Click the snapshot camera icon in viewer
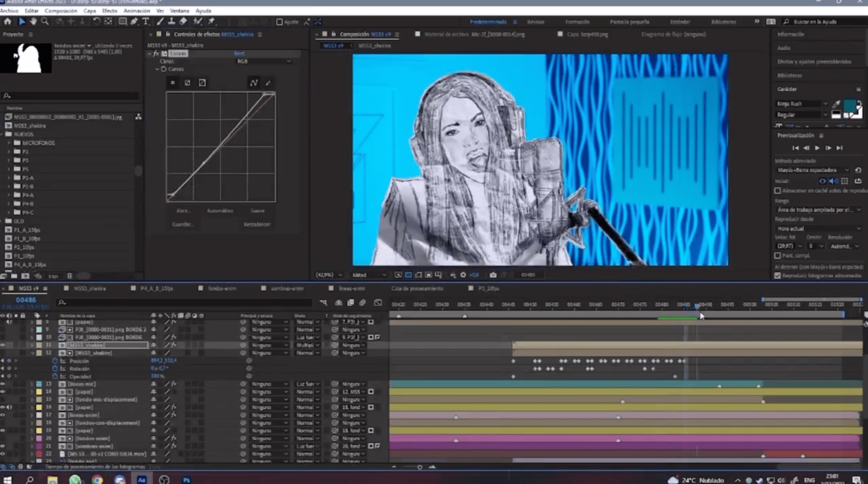The height and width of the screenshot is (484, 868). 493,275
